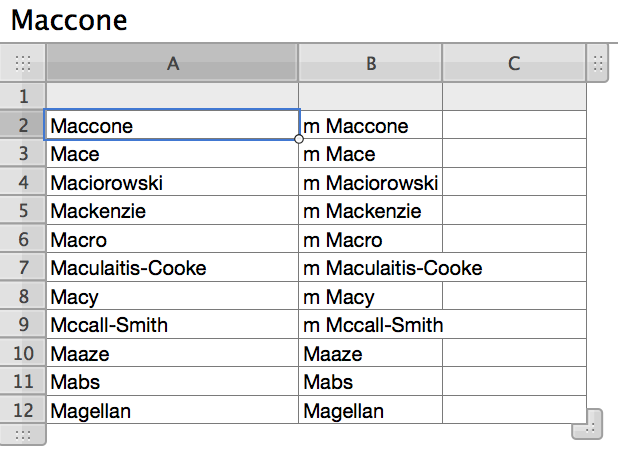Select row 1 header
Screen dimensions: 618x462
23,96
